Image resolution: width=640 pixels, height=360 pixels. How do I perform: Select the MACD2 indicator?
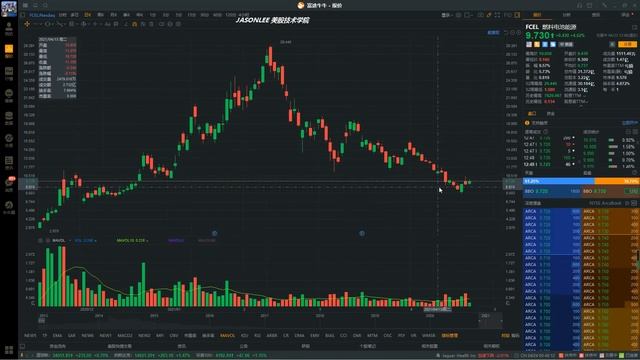tap(125, 336)
